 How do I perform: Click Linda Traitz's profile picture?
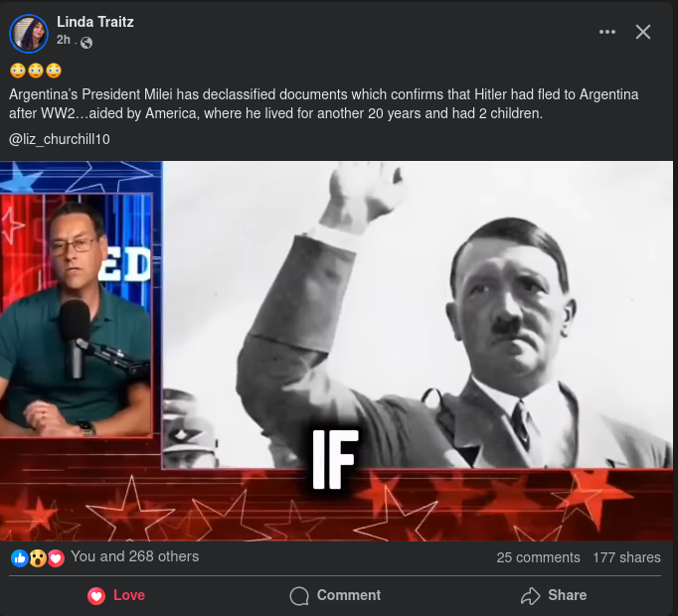coord(28,34)
